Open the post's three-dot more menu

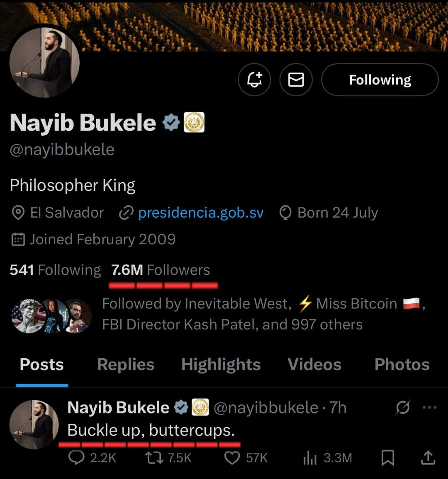tap(429, 408)
